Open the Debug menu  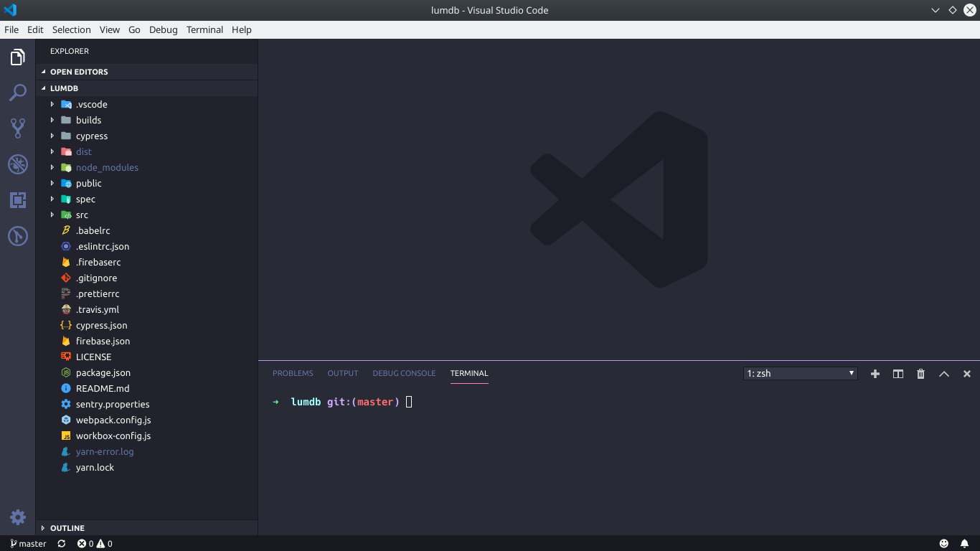(164, 30)
